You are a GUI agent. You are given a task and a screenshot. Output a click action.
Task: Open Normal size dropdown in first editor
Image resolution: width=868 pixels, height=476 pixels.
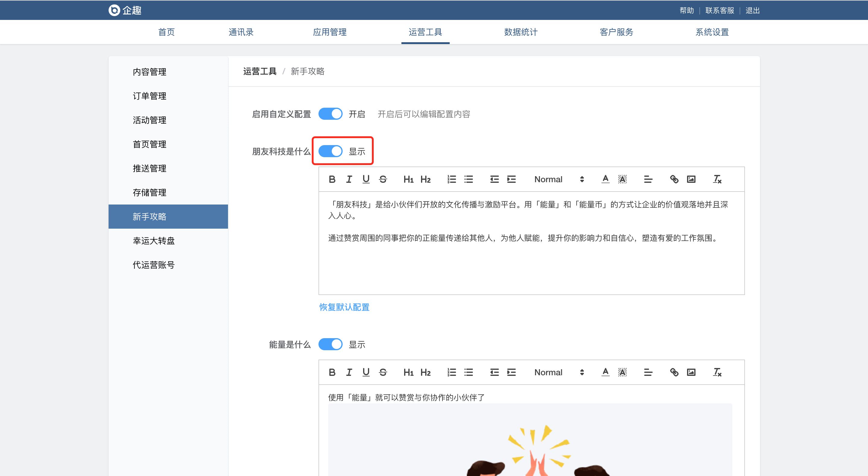[559, 179]
